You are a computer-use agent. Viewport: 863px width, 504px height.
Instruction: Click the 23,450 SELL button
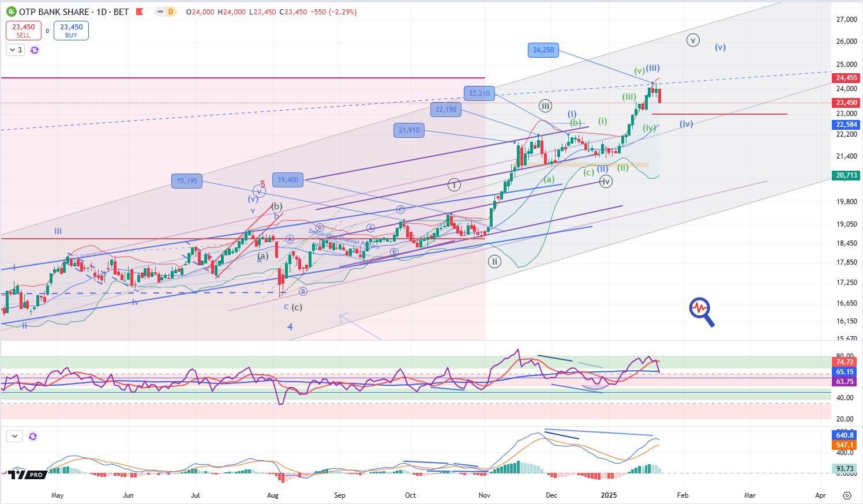point(23,31)
